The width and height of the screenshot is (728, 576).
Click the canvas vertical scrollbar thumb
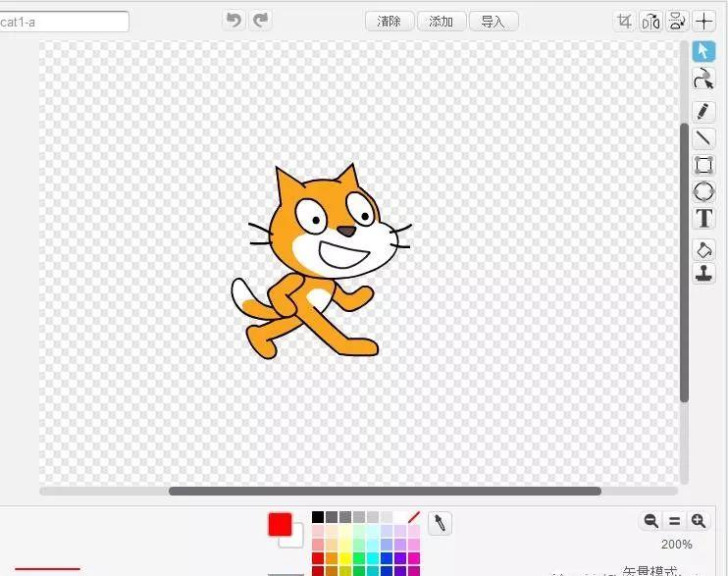point(684,262)
